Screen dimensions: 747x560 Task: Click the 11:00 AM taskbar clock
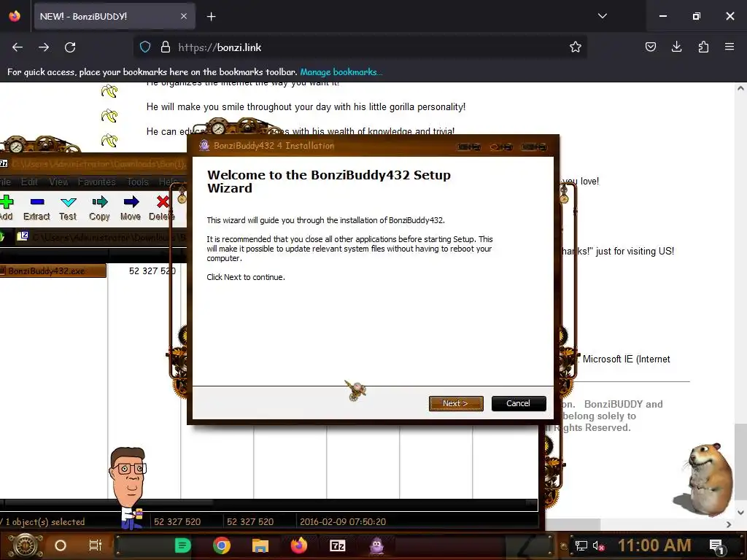click(654, 545)
